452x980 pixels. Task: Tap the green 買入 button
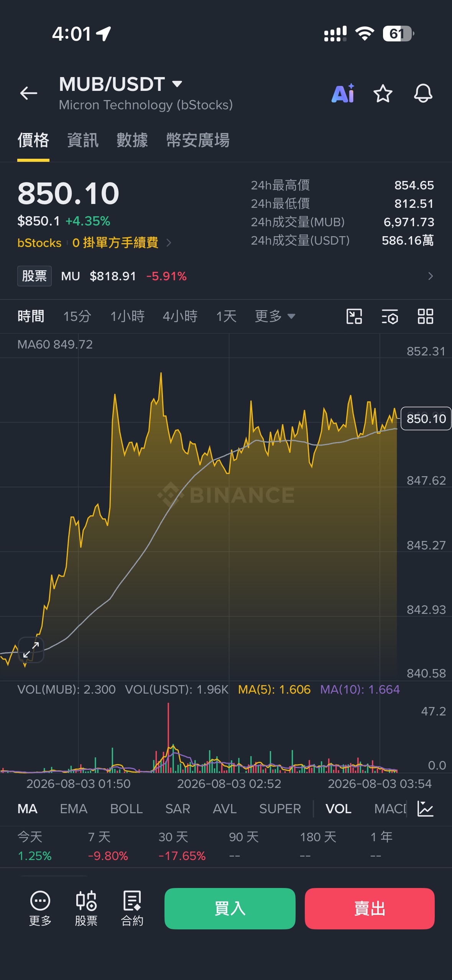click(x=230, y=908)
